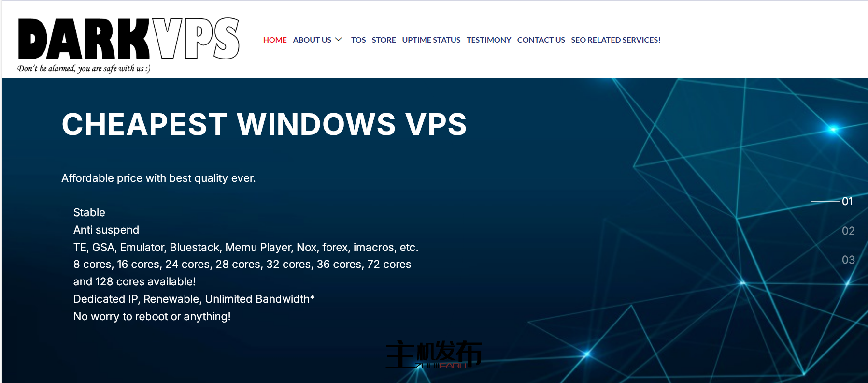Navigate to CONTACT US
The image size is (868, 383).
click(541, 40)
